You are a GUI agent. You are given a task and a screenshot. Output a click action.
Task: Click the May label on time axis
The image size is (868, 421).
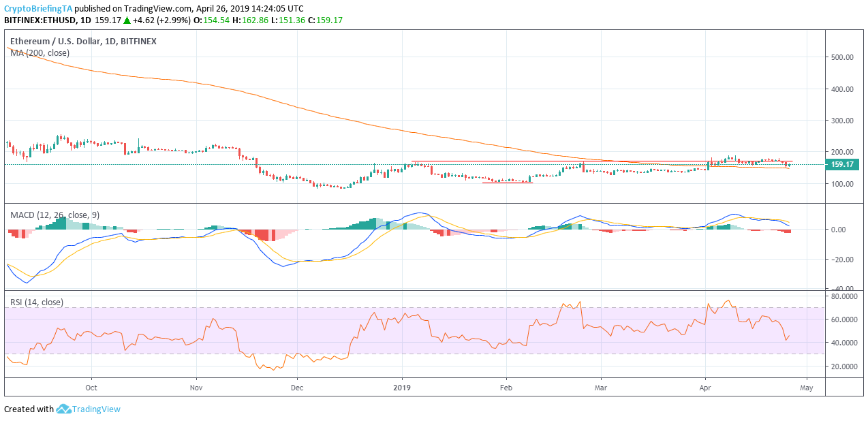click(807, 387)
